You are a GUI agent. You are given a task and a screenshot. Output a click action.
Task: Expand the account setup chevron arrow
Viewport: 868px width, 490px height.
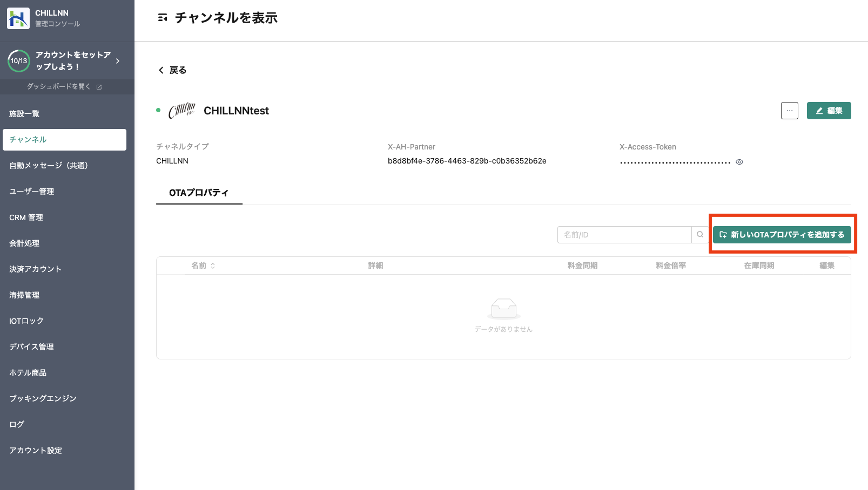pos(118,61)
